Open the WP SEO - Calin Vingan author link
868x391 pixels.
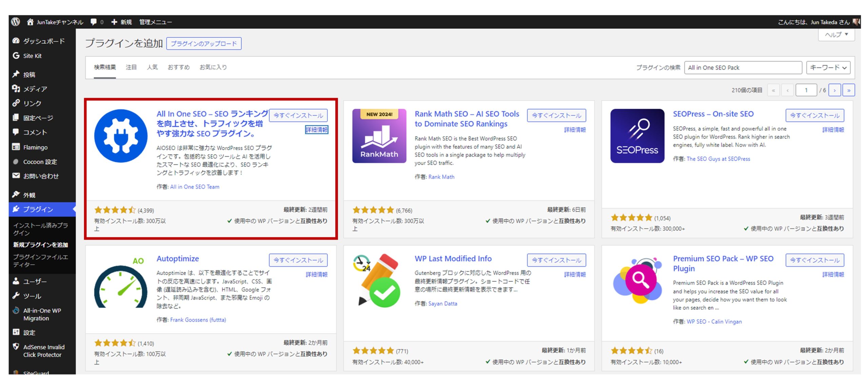714,321
